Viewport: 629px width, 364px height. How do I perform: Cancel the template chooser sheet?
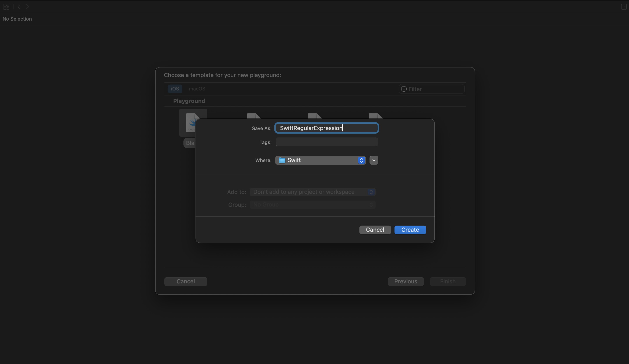tap(185, 281)
